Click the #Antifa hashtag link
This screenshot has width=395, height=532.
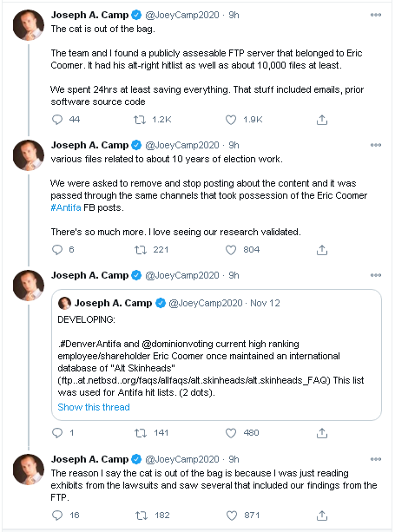point(66,207)
